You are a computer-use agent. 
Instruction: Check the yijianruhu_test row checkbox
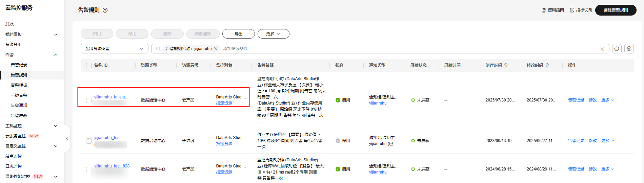pyautogui.click(x=89, y=141)
